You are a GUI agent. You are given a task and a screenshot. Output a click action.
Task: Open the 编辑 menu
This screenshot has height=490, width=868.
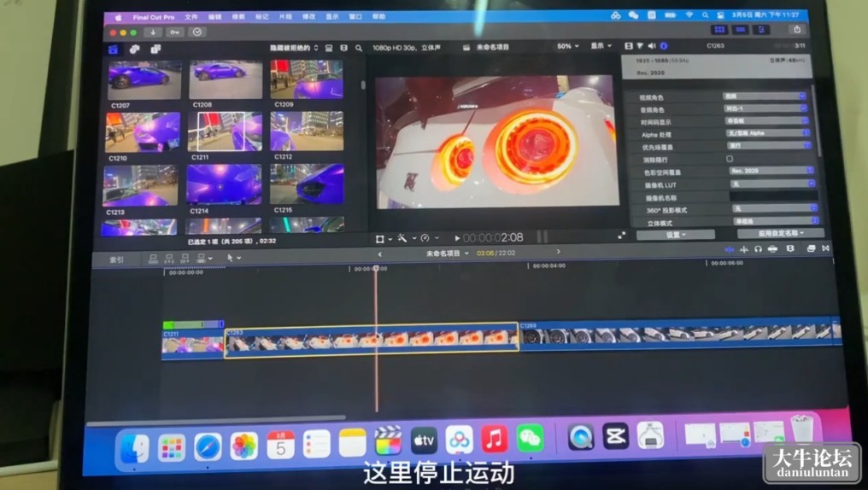pos(214,17)
